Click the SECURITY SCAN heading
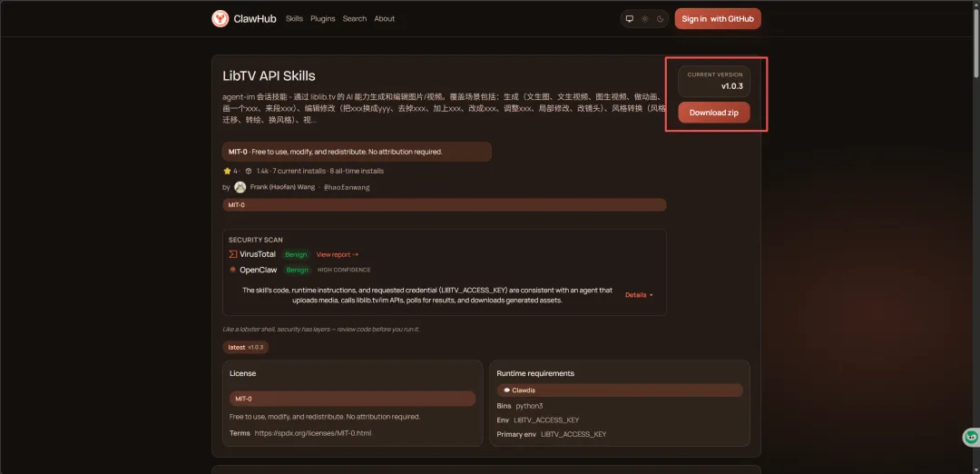Image resolution: width=980 pixels, height=474 pixels. [x=256, y=240]
